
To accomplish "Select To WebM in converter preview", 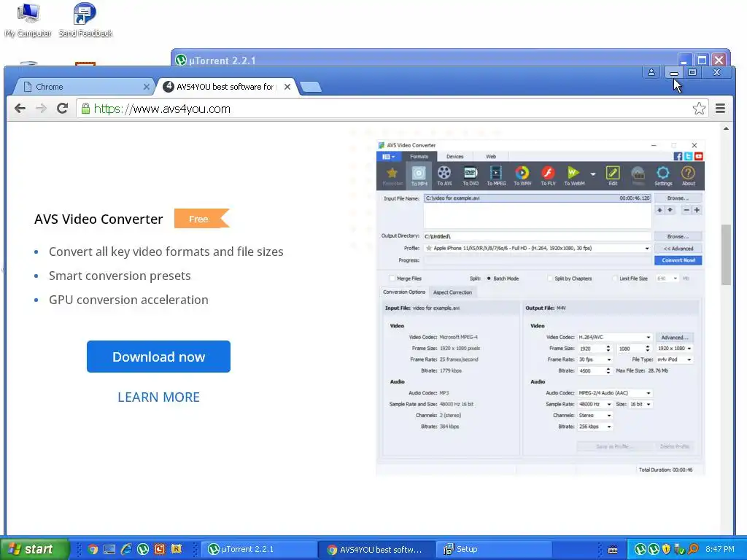I will pyautogui.click(x=574, y=176).
